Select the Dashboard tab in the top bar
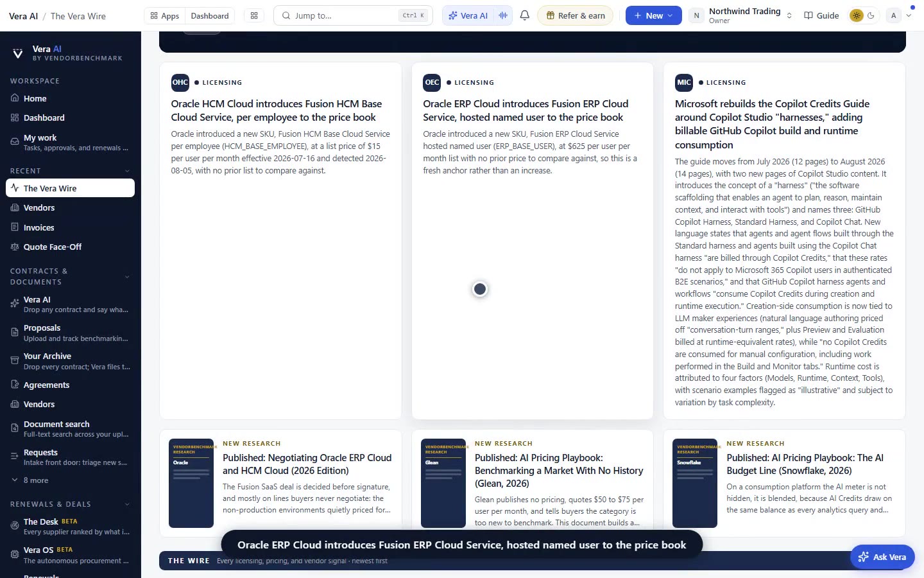Viewport: 924px width, 578px height. (210, 15)
